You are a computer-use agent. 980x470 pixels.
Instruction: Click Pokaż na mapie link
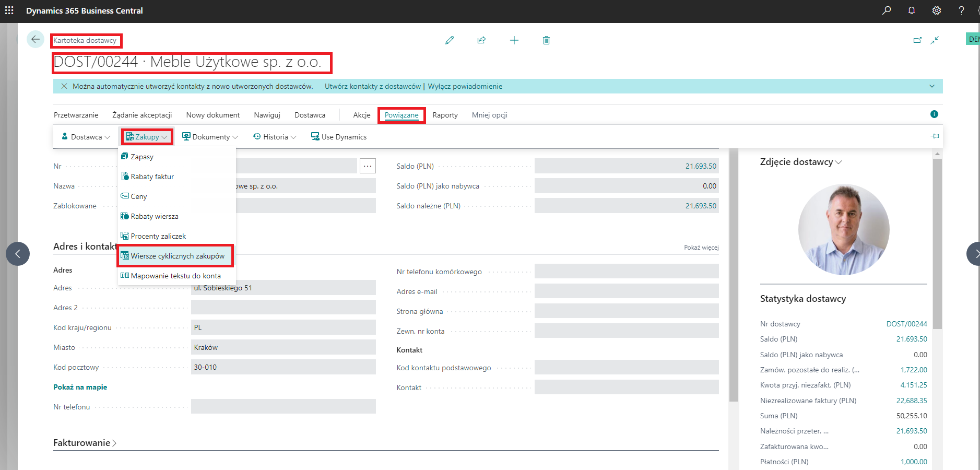point(80,387)
